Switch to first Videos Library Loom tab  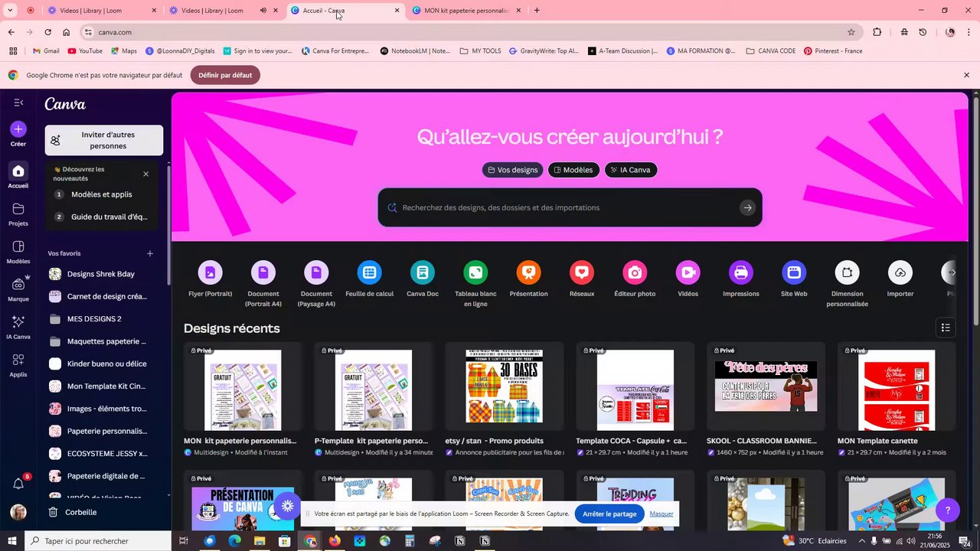pos(102,11)
